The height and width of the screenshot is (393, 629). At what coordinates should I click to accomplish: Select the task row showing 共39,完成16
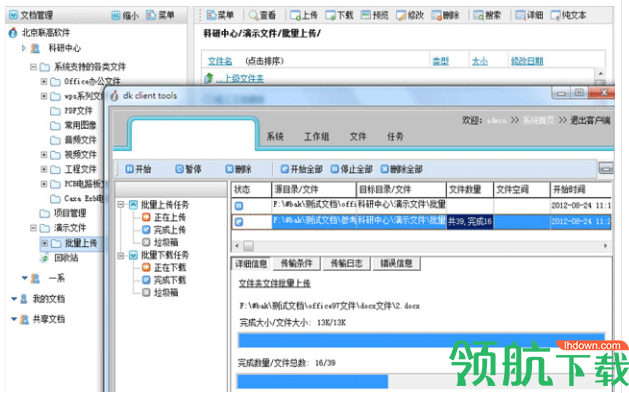[x=421, y=221]
